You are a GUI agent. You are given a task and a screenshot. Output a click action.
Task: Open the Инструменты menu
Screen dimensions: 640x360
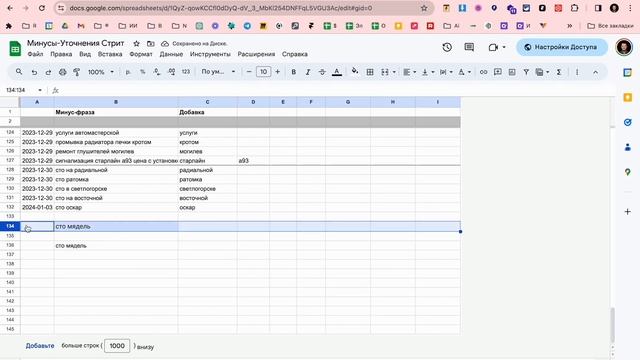point(210,54)
